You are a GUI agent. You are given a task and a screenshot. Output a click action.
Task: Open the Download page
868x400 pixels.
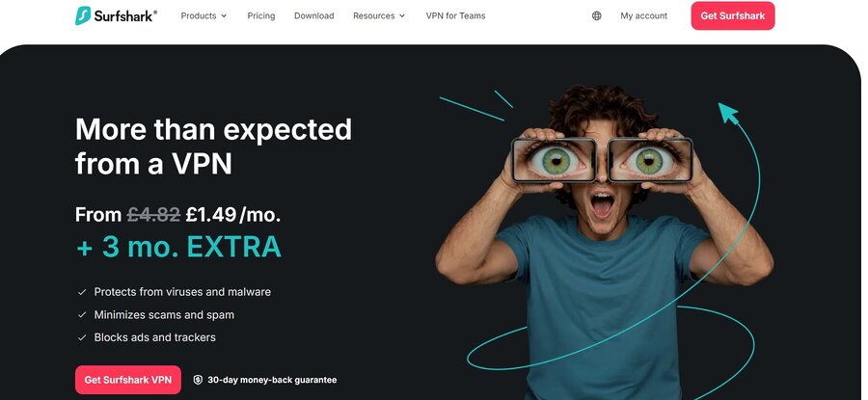point(313,16)
